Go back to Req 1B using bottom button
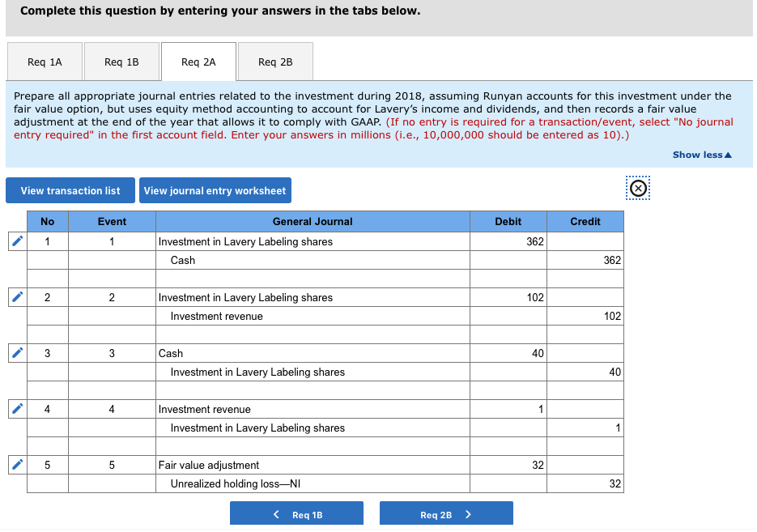Viewport: 757px width, 532px height. tap(296, 515)
